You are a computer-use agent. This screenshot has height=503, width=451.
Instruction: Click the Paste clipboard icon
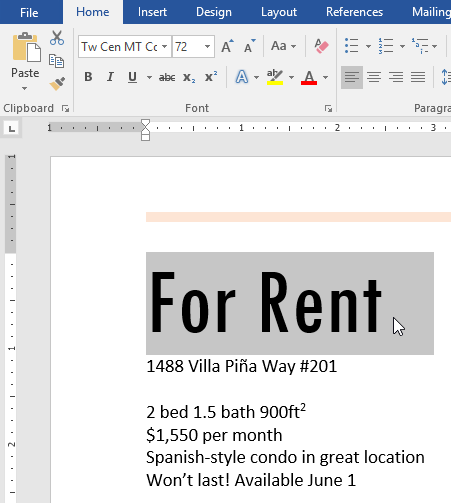click(x=27, y=47)
